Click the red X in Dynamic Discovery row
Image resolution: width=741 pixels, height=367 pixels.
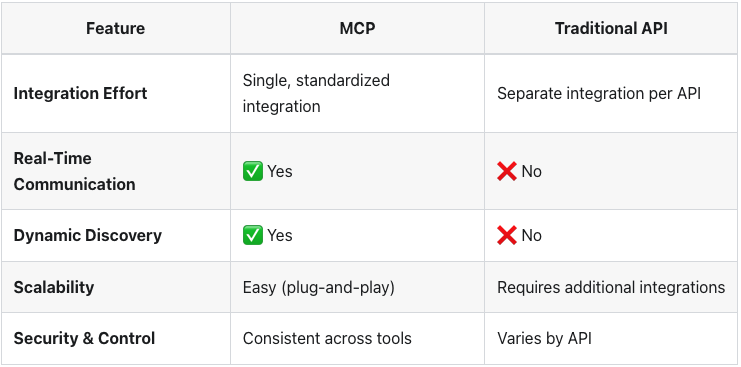tap(507, 235)
